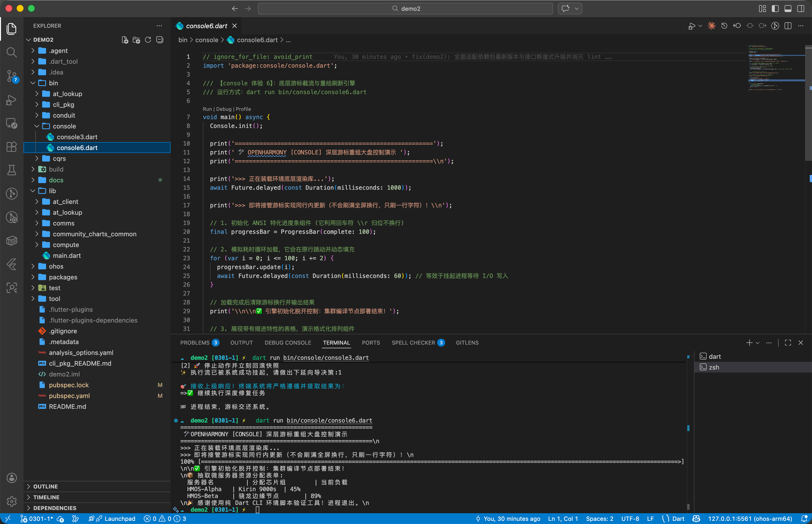Toggle the bottom panel layout button
The image size is (812, 524).
point(788,9)
